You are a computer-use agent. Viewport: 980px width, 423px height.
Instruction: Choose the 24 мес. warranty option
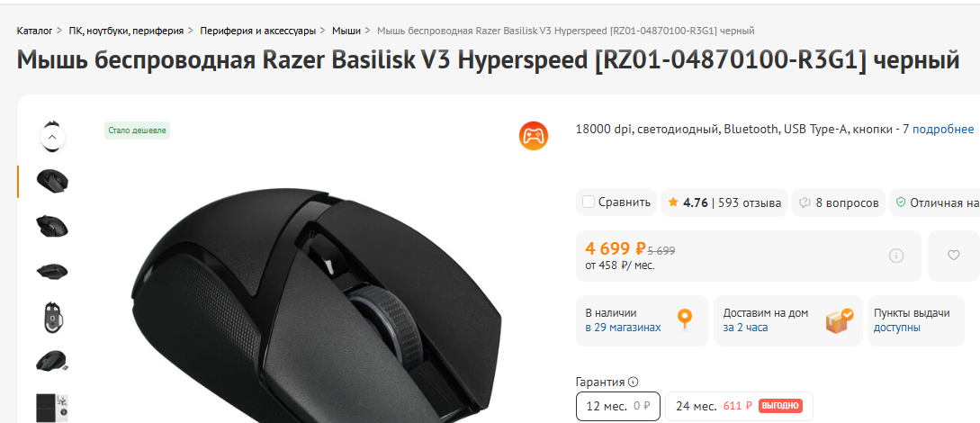pos(739,406)
